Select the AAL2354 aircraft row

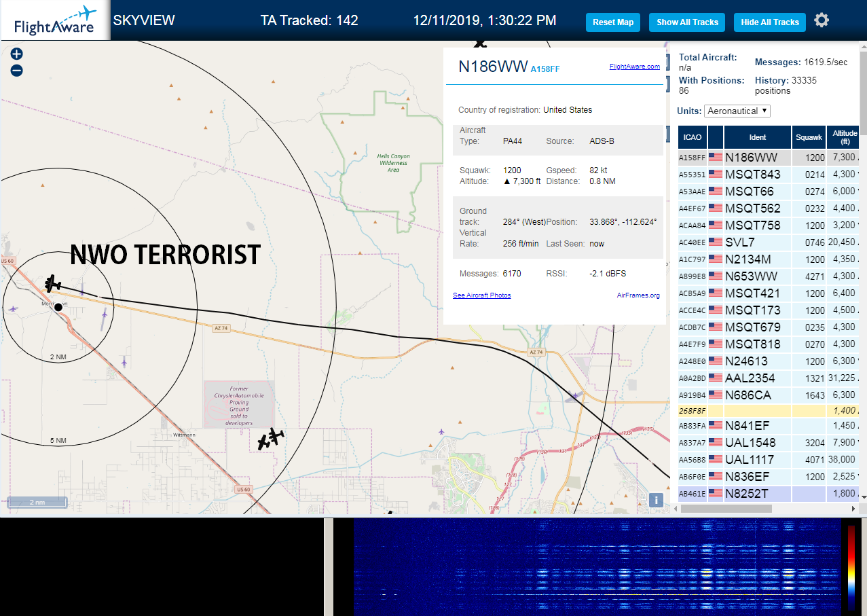pyautogui.click(x=769, y=378)
